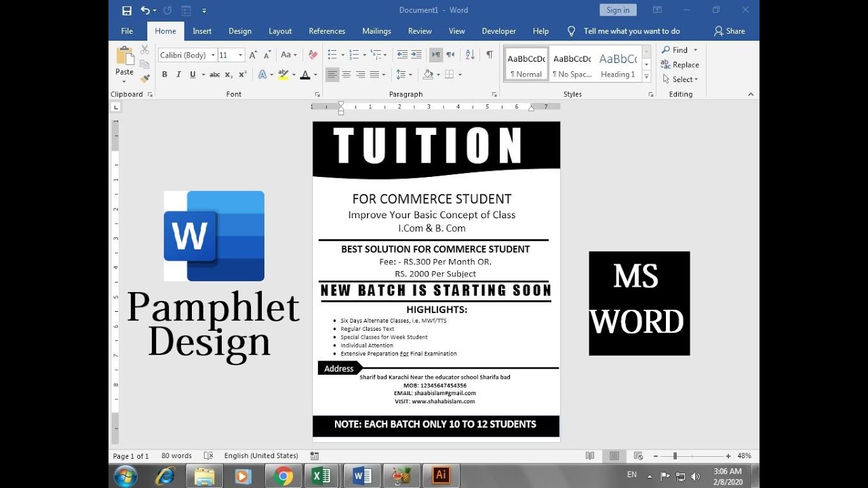Viewport: 868px width, 488px height.
Task: Open the Mailings tab
Action: (x=376, y=31)
